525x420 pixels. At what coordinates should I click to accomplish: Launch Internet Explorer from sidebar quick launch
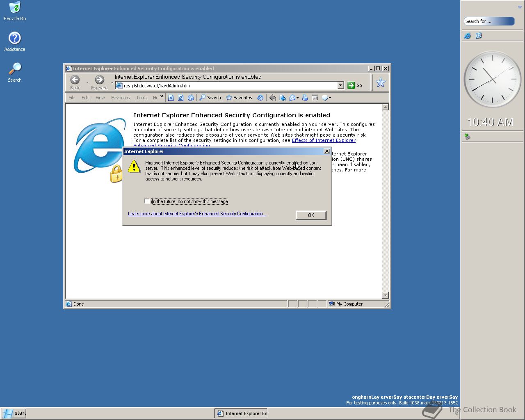tap(468, 36)
